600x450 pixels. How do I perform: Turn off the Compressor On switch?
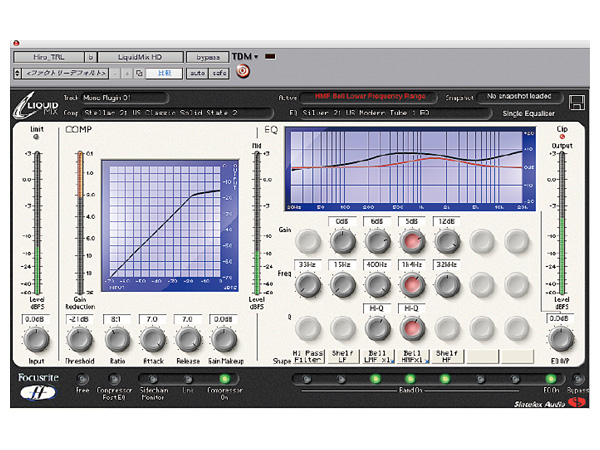tap(225, 379)
